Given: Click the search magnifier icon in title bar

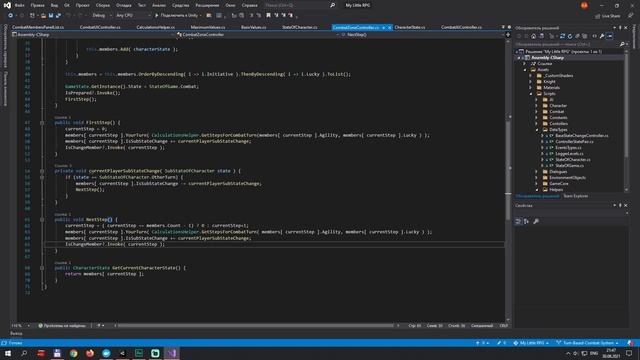Looking at the screenshot, I should (332, 5).
